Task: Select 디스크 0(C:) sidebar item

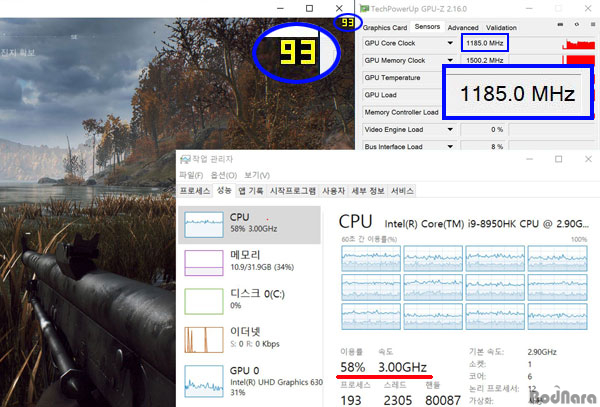Action: pos(249,301)
